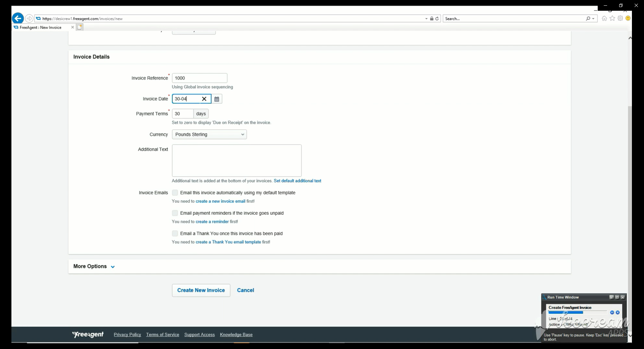Click the browser forward arrow button

coord(29,18)
